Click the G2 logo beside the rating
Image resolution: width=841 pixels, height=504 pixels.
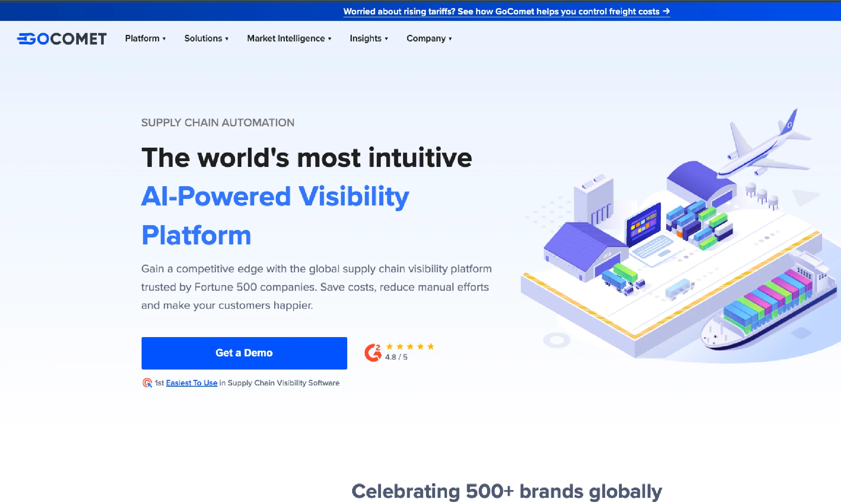pyautogui.click(x=373, y=351)
